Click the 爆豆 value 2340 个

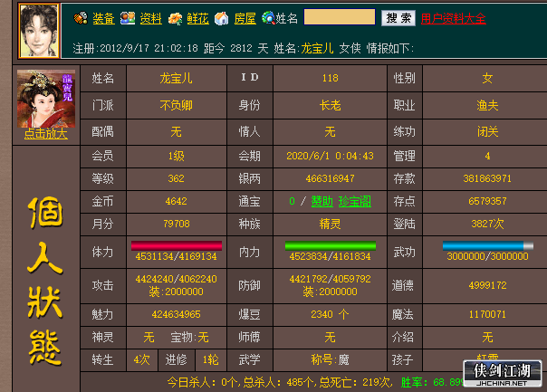pos(330,314)
